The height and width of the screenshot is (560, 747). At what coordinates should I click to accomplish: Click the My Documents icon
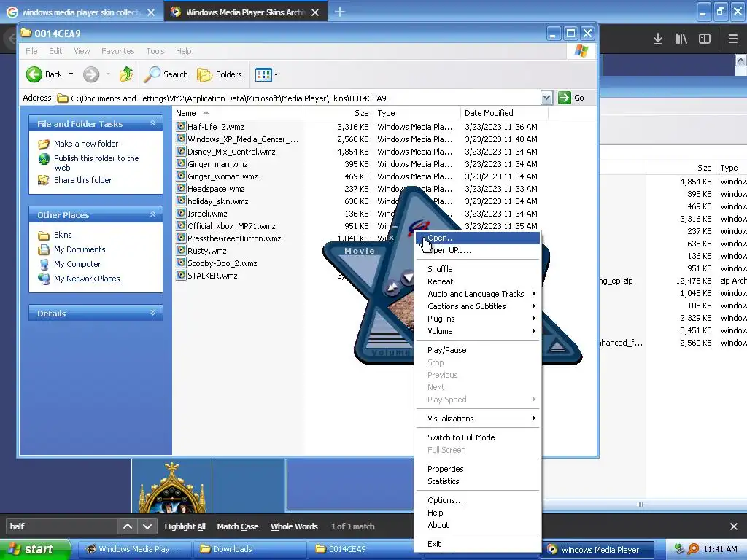[x=44, y=249]
